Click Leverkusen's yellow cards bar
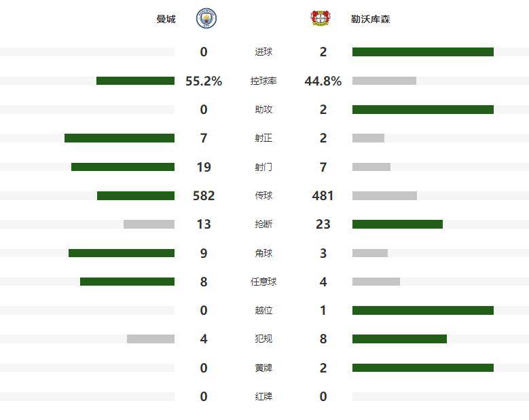This screenshot has height=420, width=529. 422,368
